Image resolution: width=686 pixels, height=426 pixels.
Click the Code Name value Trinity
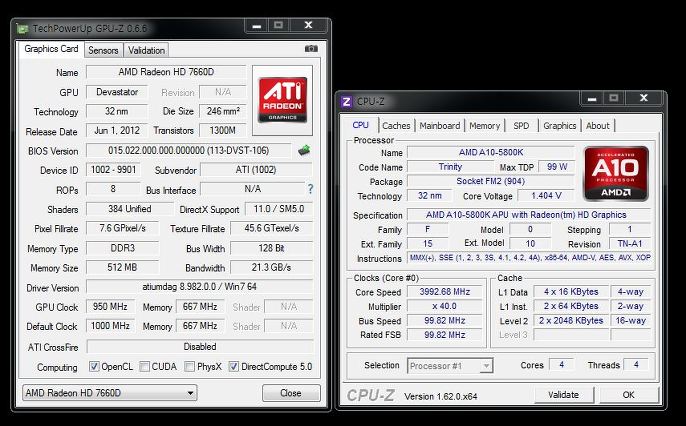coord(450,167)
